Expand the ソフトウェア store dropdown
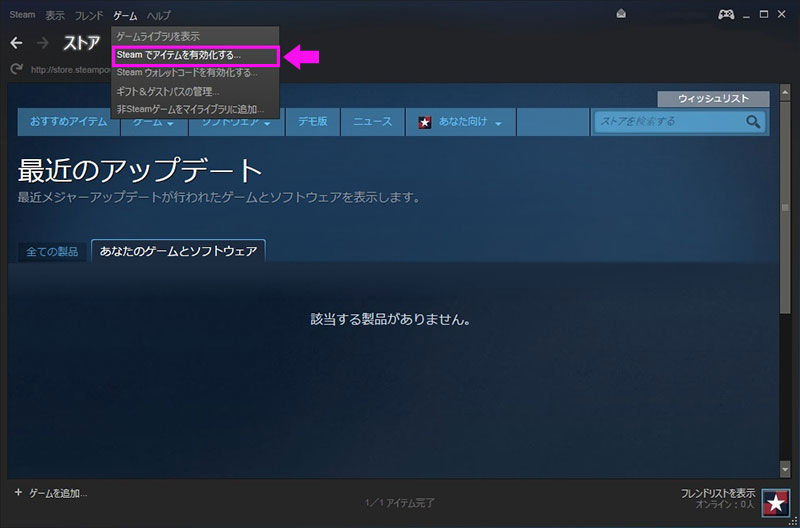Image resolution: width=800 pixels, height=528 pixels. pos(268,124)
